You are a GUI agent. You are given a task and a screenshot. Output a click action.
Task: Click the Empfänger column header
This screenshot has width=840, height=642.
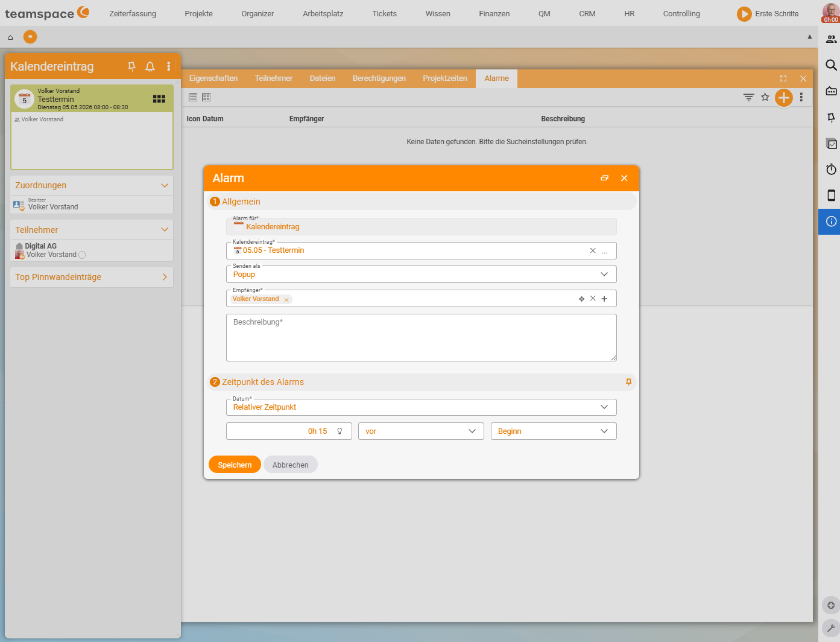pyautogui.click(x=307, y=119)
